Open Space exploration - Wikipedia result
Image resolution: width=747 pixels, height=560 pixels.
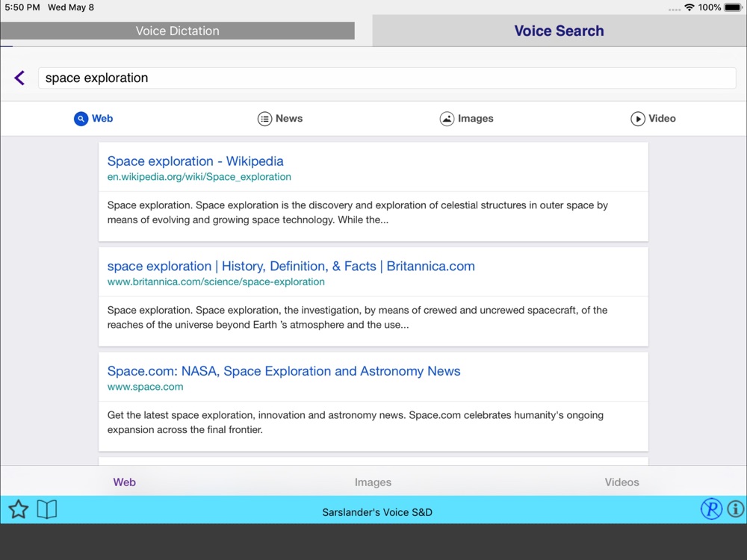pos(195,161)
